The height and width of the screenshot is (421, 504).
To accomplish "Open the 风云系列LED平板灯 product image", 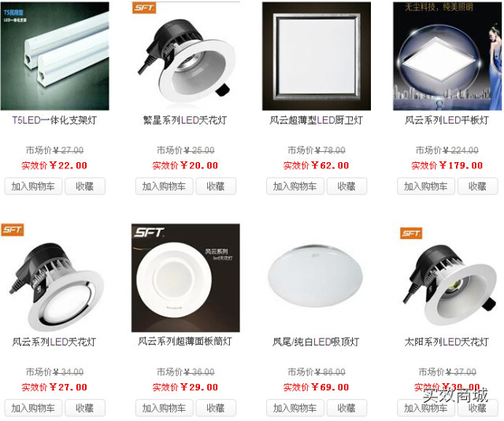I will 447,56.
